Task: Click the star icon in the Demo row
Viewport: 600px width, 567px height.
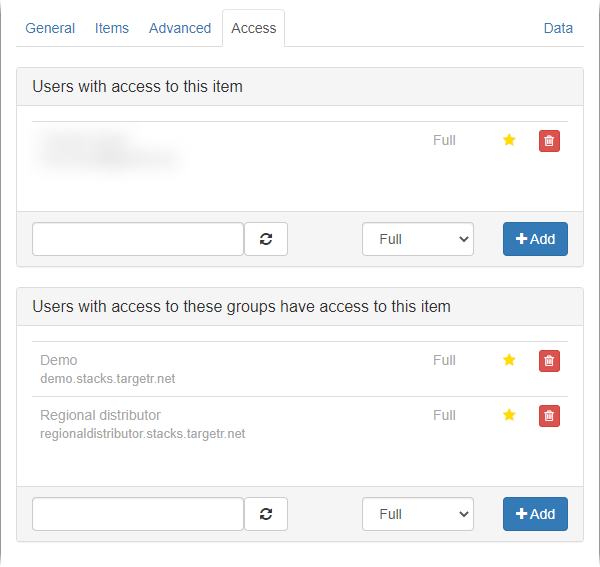Action: 509,360
